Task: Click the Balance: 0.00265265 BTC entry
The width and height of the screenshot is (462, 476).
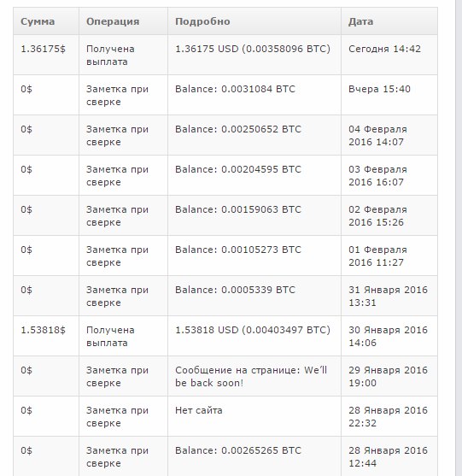Action: point(237,450)
